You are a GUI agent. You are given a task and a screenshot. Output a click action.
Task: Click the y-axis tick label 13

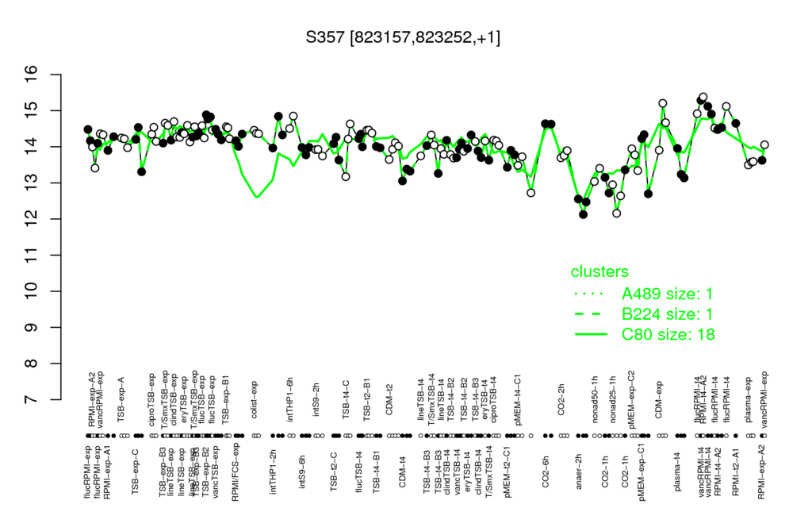(x=32, y=183)
